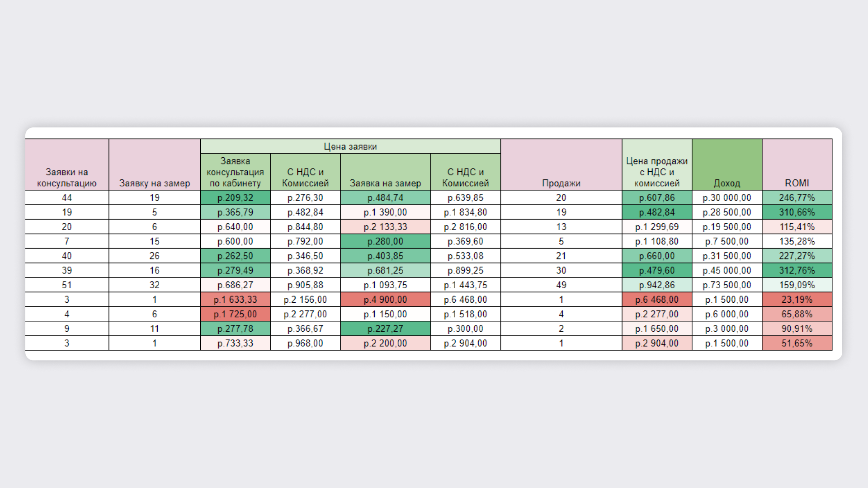The height and width of the screenshot is (488, 868).
Task: Click the cell р.607,86
Action: coord(657,197)
